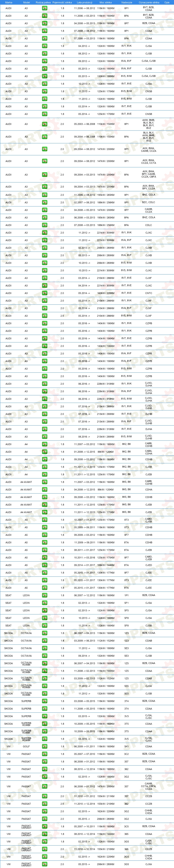This screenshot has width=174, height=868.
Task: Click fuel icon in A3 05.2014 CNSB row
Action: pyautogui.click(x=45, y=114)
